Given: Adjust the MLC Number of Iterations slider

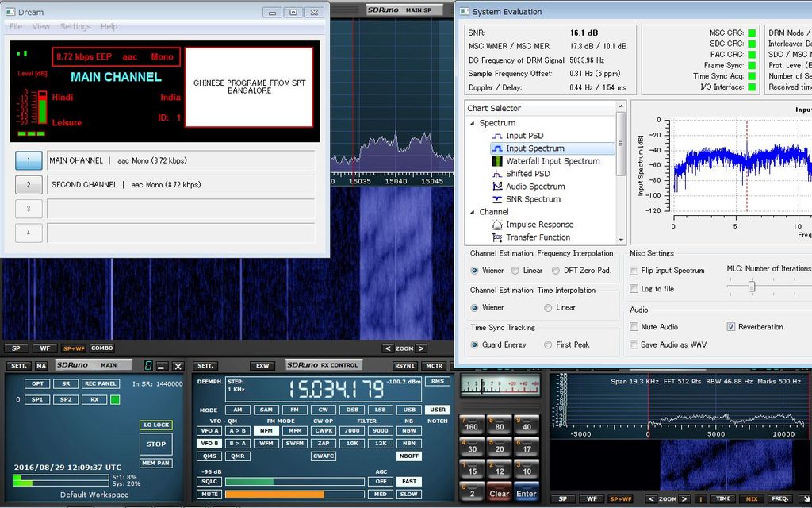Looking at the screenshot, I should (x=751, y=286).
